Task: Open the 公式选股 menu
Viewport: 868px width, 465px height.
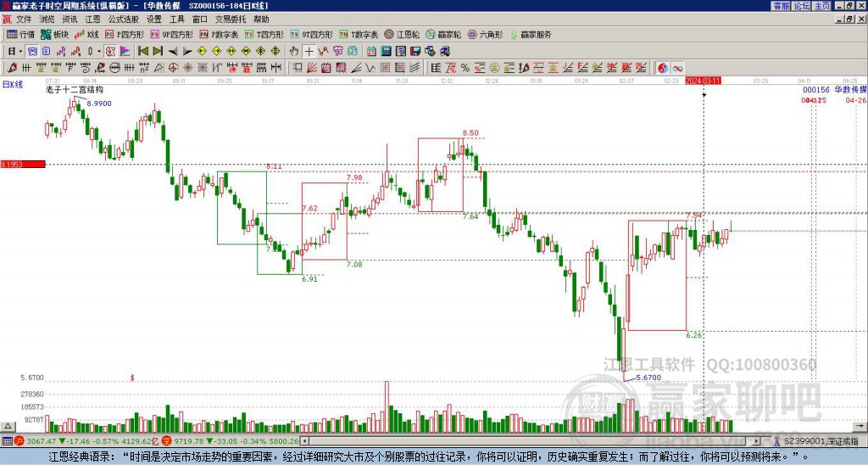Action: coord(123,20)
